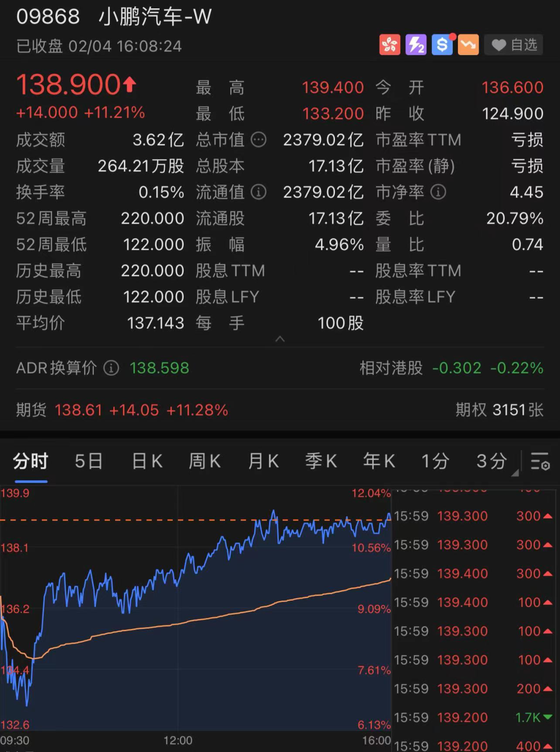Select the 分时 chart tab
Viewport: 560px width, 752px height.
pos(31,461)
